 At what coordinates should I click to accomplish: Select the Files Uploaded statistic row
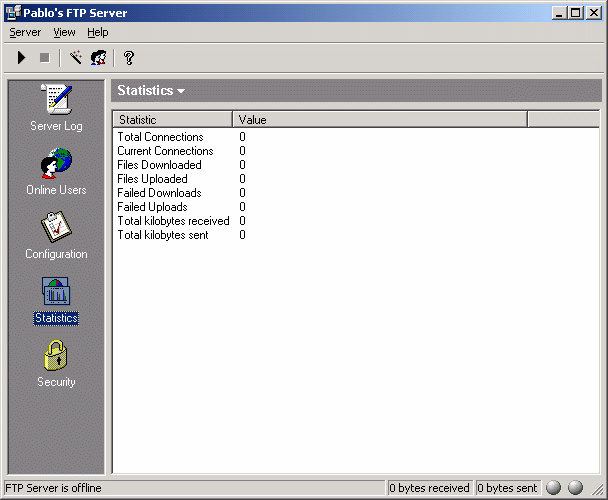[x=152, y=179]
